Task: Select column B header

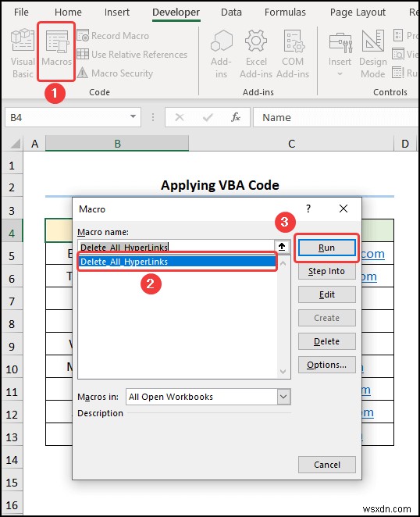Action: point(117,144)
